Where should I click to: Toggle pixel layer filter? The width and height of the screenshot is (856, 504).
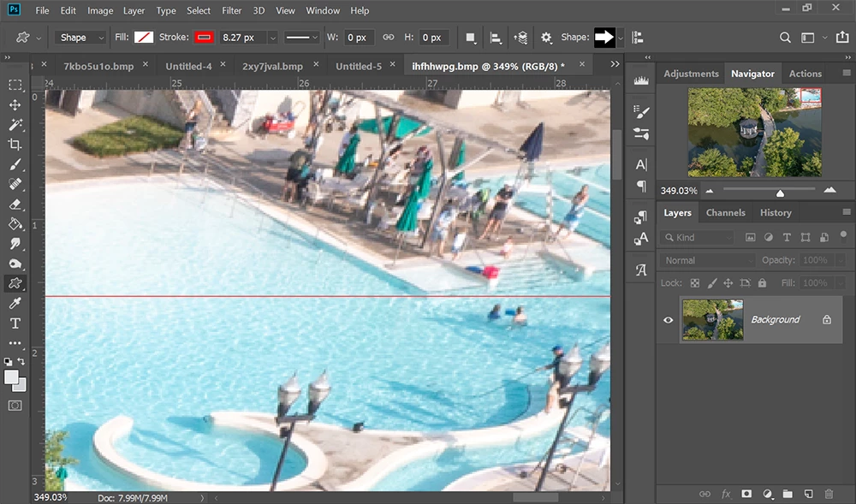point(751,237)
